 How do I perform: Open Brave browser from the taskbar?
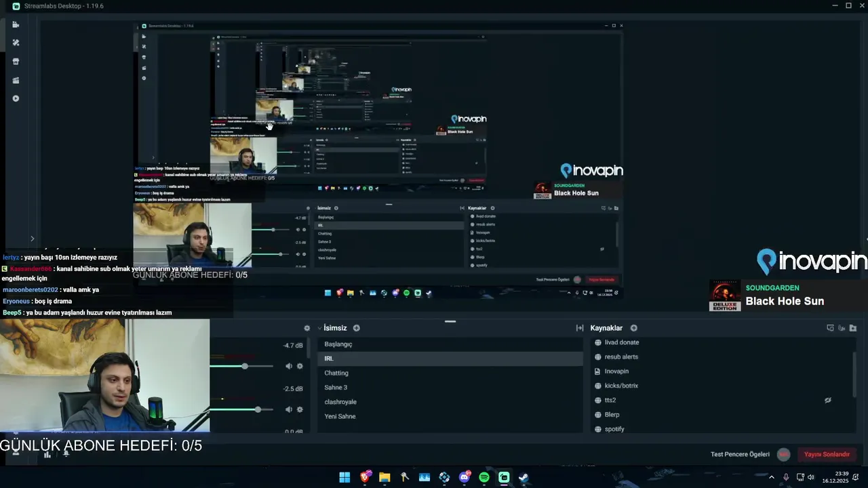pos(366,477)
